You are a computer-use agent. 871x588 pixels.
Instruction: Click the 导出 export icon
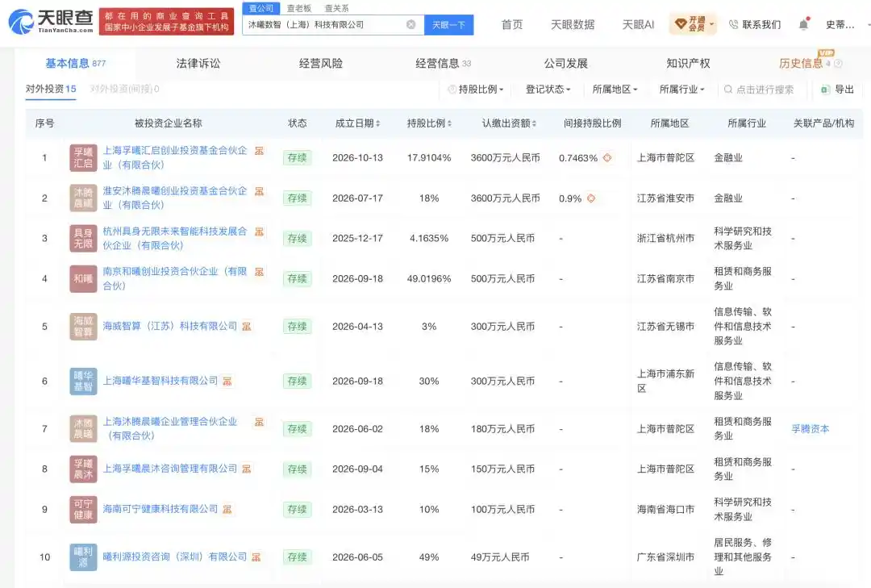(x=825, y=90)
